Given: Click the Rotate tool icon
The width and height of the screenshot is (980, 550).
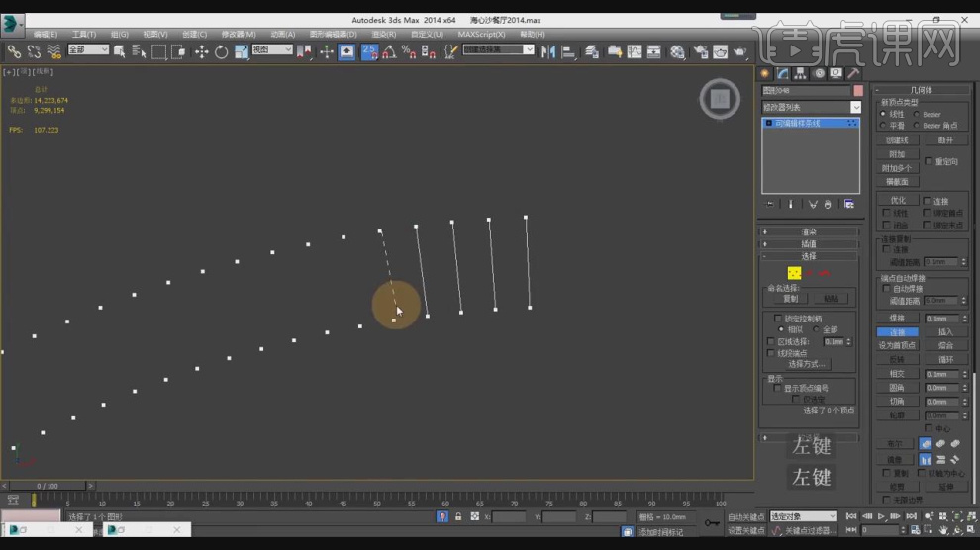Looking at the screenshot, I should click(221, 51).
